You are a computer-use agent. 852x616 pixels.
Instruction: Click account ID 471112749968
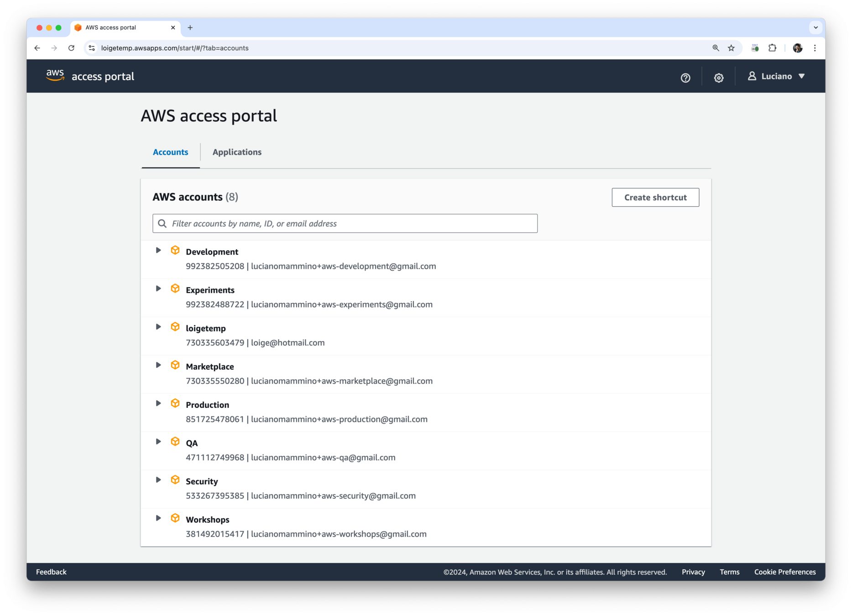215,457
